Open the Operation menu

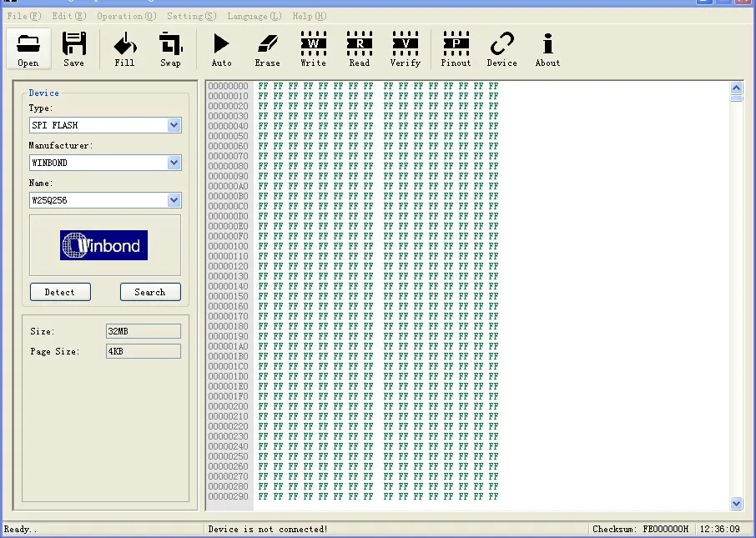[x=126, y=16]
